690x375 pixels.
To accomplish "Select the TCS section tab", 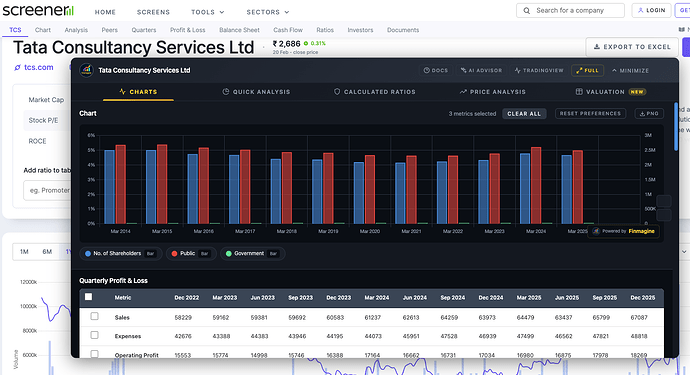I will tap(15, 30).
